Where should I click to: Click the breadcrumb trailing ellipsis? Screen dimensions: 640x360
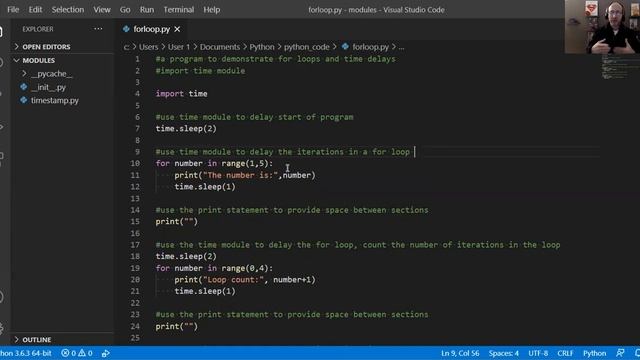click(x=401, y=47)
